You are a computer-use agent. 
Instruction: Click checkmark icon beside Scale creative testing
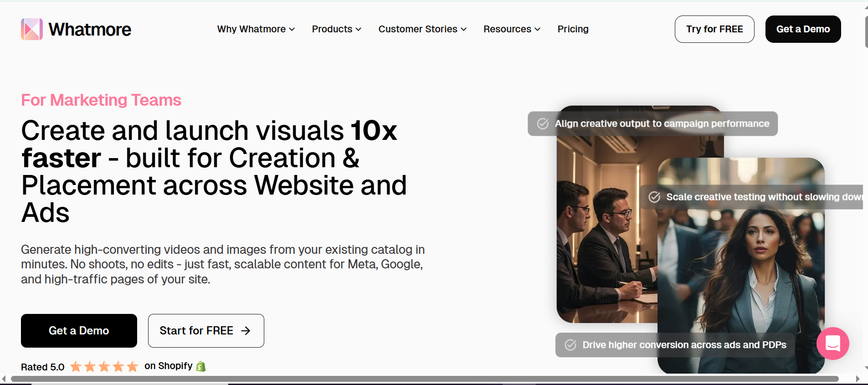[654, 197]
